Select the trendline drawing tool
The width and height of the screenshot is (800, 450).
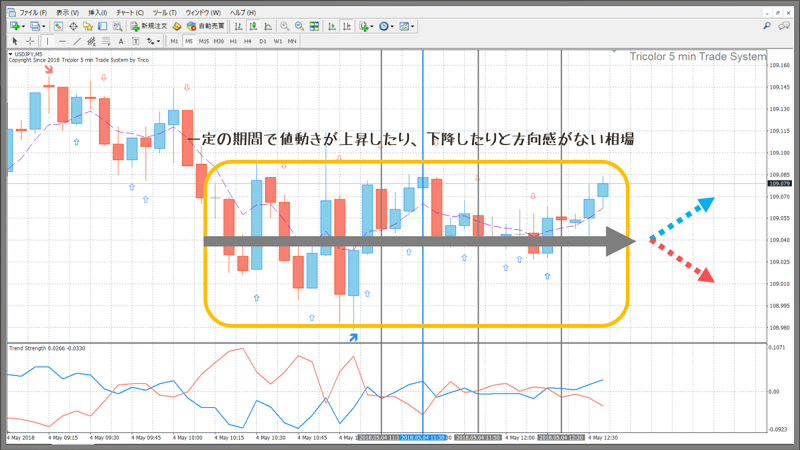77,41
